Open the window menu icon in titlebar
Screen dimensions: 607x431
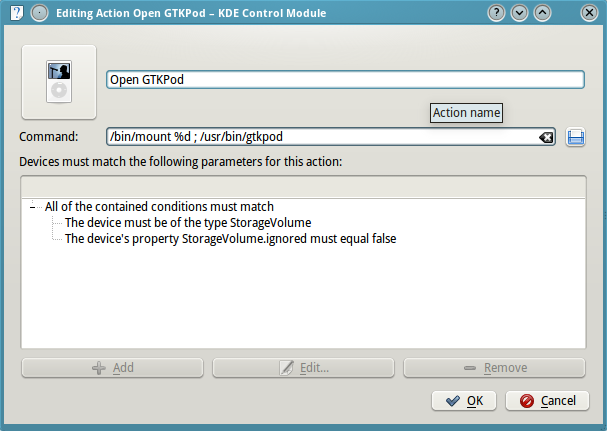[17, 13]
